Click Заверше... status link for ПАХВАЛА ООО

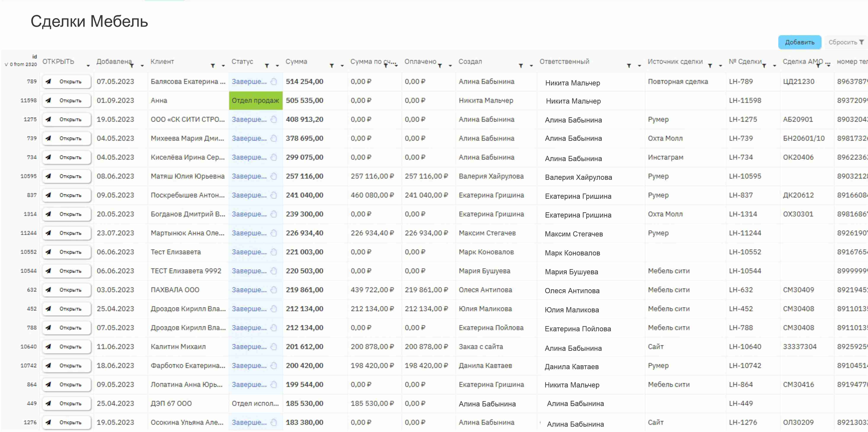(249, 290)
